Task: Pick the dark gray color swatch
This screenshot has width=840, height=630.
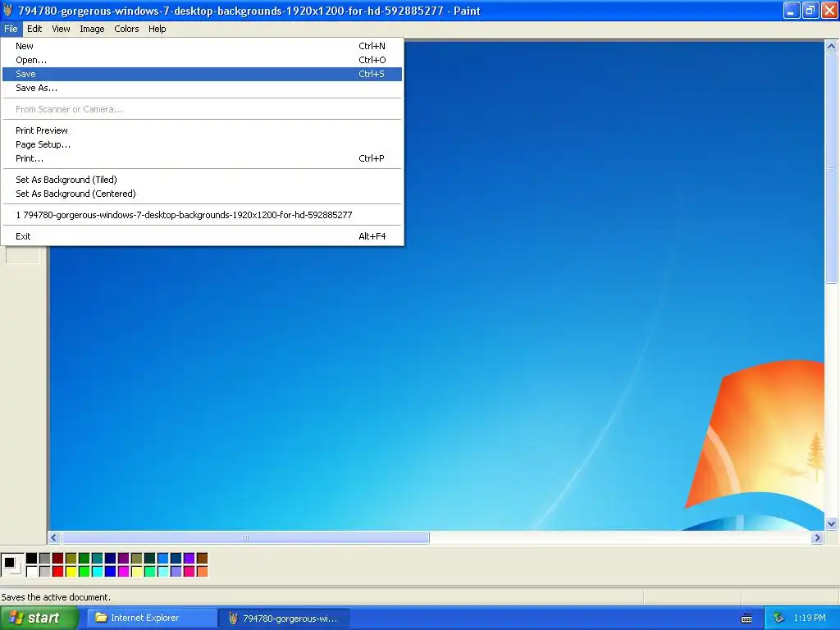Action: point(45,559)
